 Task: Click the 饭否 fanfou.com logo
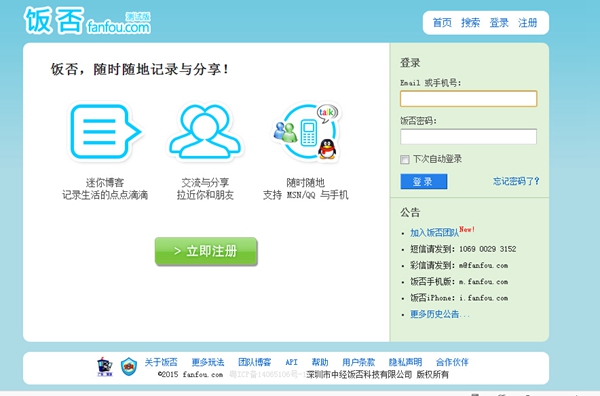(87, 21)
